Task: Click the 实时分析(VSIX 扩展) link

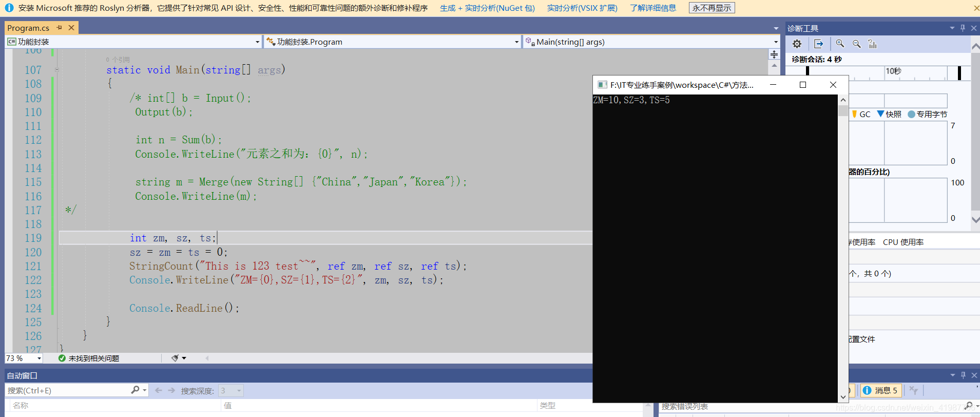Action: pos(582,8)
